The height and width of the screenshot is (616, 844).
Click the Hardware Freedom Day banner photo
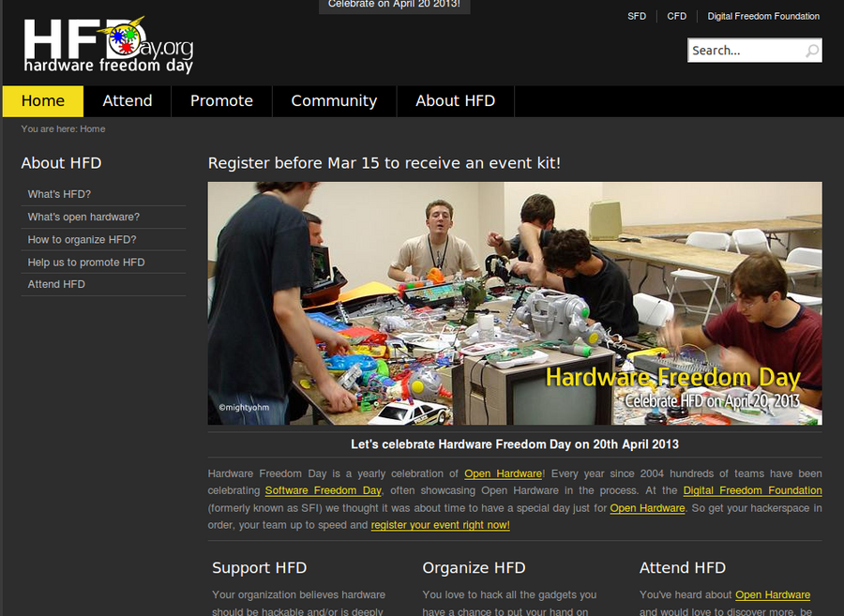[x=514, y=303]
